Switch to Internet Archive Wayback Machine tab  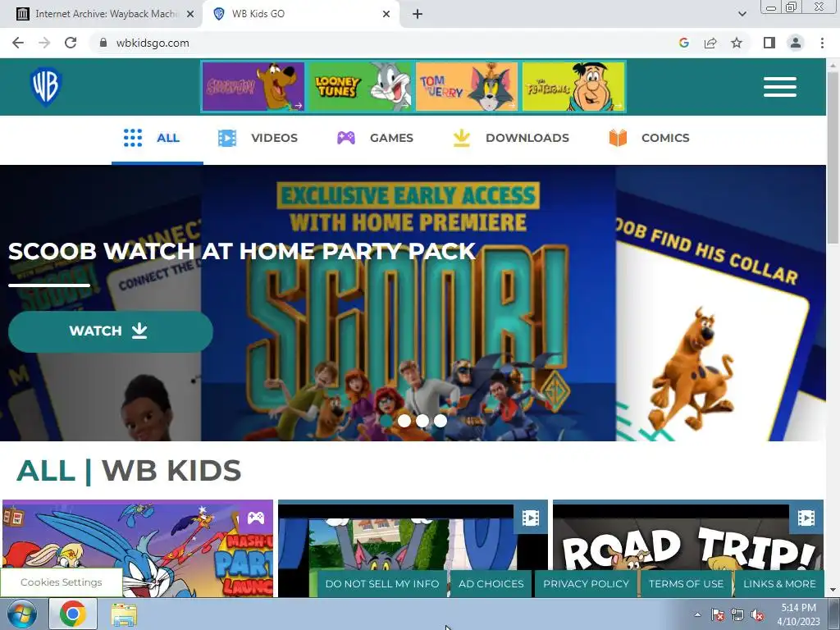[105, 14]
